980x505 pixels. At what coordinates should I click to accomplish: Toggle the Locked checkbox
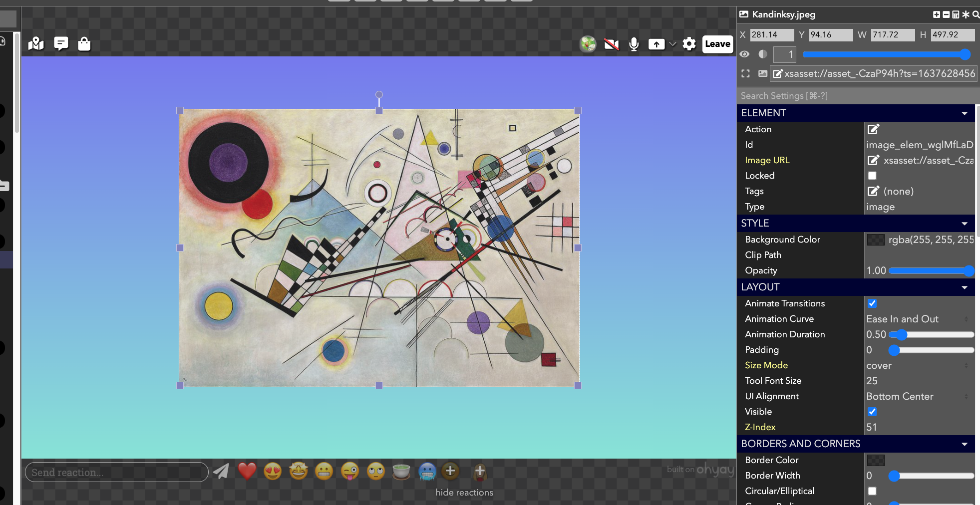click(872, 176)
